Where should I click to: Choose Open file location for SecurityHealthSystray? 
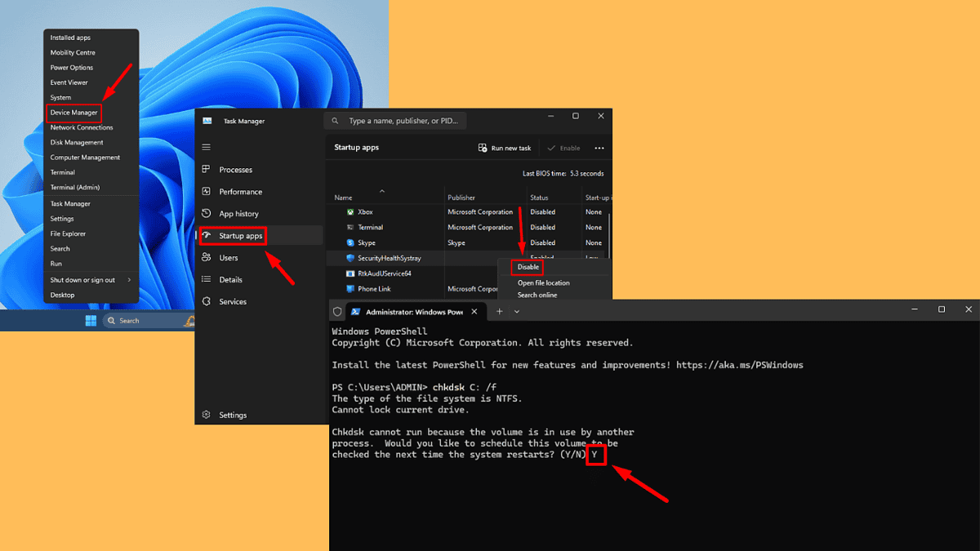[x=545, y=282]
